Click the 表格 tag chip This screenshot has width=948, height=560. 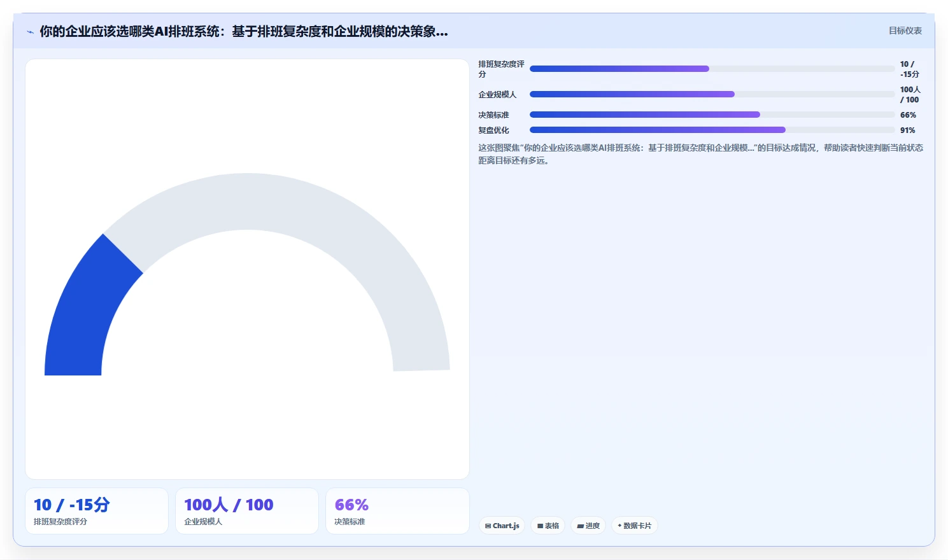coord(548,526)
